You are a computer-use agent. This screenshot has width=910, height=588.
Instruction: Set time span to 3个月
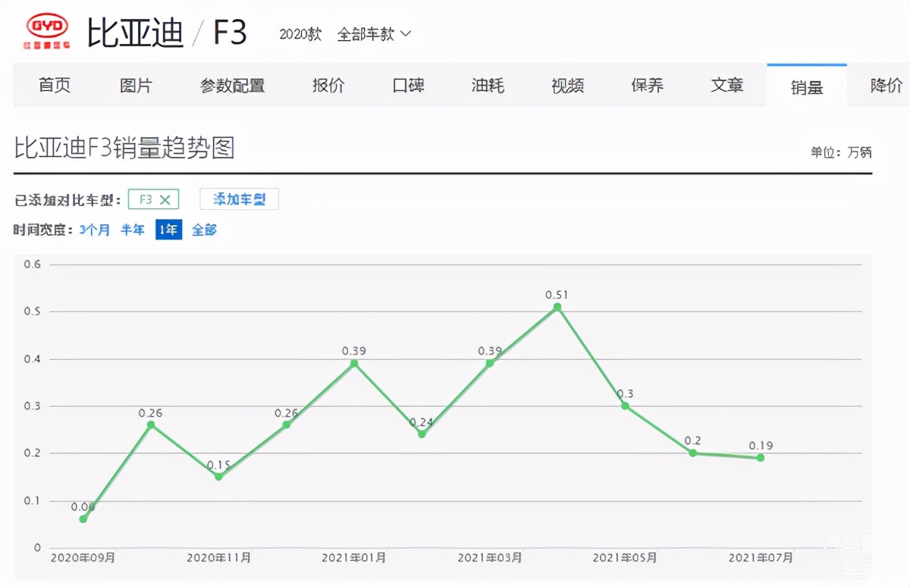95,230
